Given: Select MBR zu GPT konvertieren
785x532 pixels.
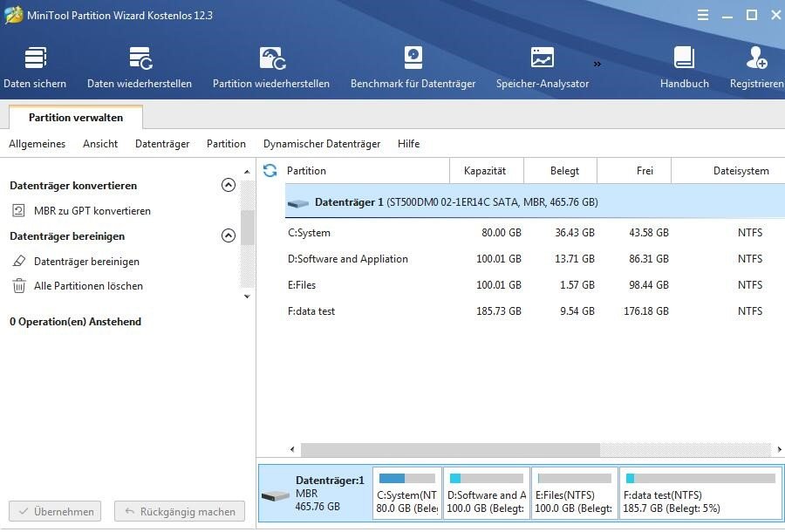Looking at the screenshot, I should click(x=92, y=211).
